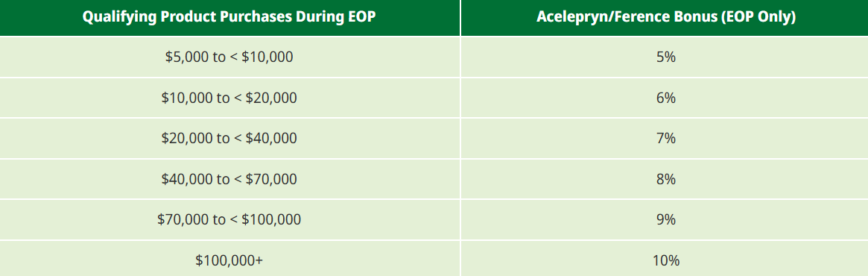Image resolution: width=868 pixels, height=276 pixels.
Task: Click the 7% bonus value
Action: [665, 138]
